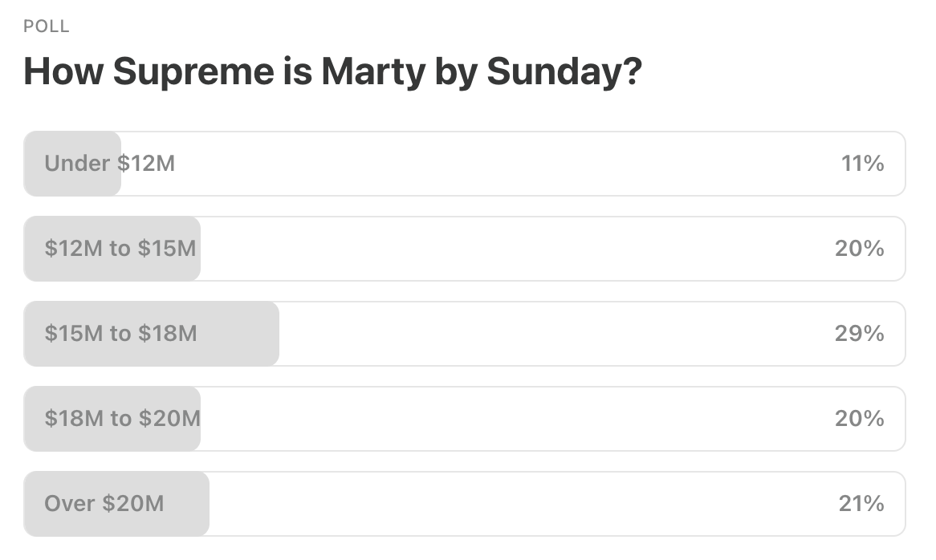936x560 pixels.
Task: Click the progress bar for "Under $12M"
Action: click(72, 164)
